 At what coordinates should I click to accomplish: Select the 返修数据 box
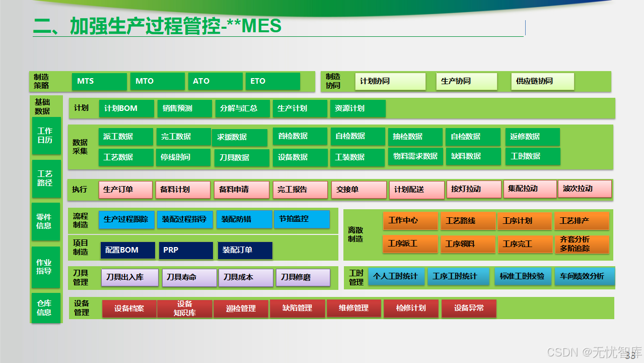532,137
